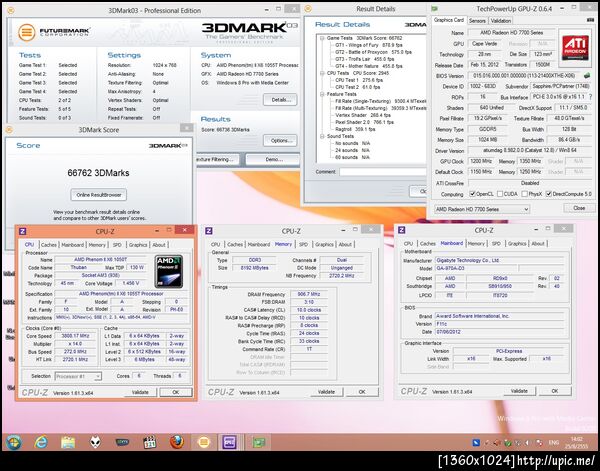
Task: Select the 'CPU Test 1' result row
Action: coord(359,80)
